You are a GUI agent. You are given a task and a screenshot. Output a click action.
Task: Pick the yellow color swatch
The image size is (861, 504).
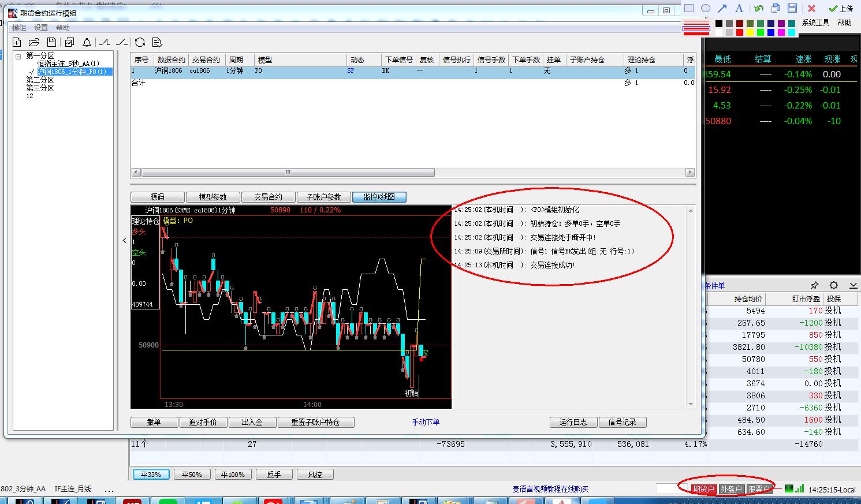[750, 33]
